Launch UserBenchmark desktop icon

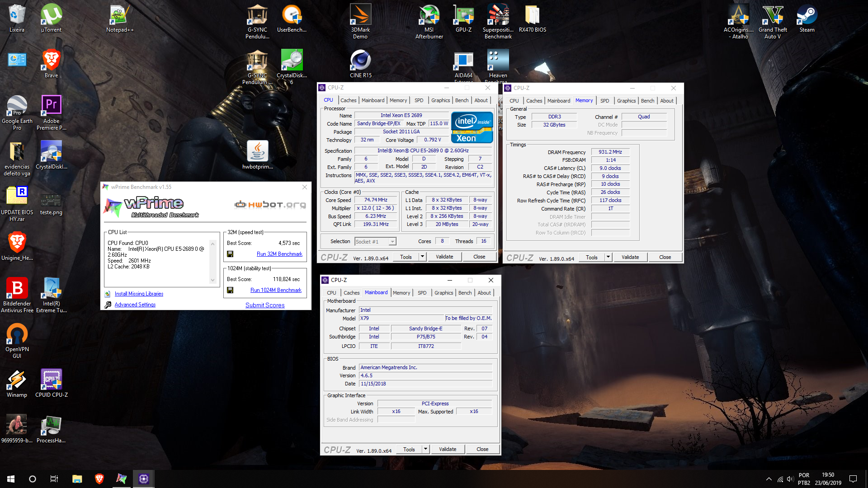tap(292, 19)
